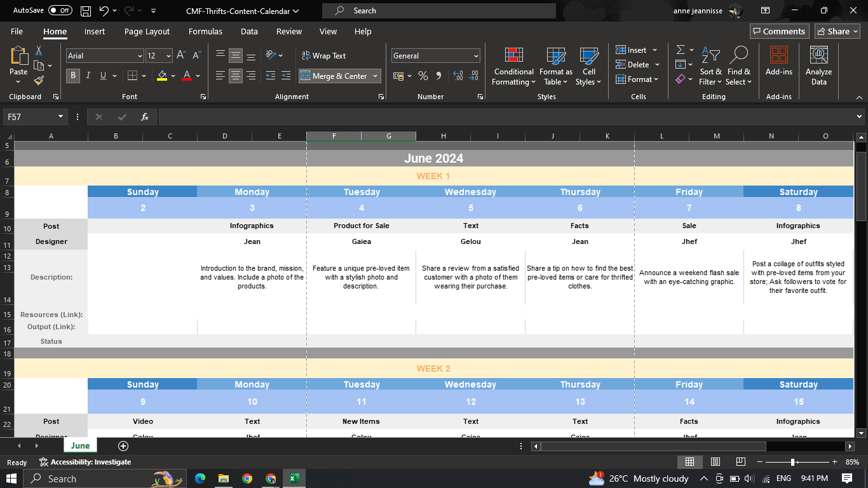The image size is (868, 488).
Task: Click Format in the Cells group
Action: coord(637,79)
